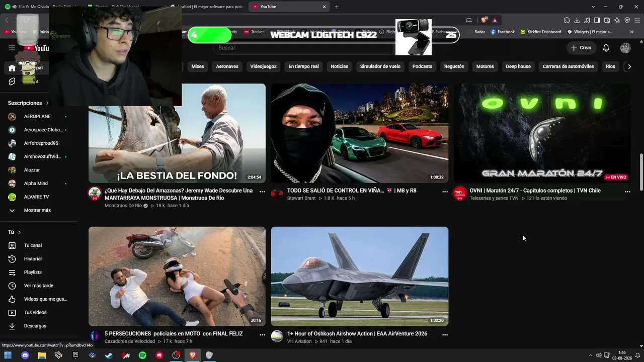Select the Deep house filter chip
This screenshot has height=362, width=644.
[x=518, y=66]
